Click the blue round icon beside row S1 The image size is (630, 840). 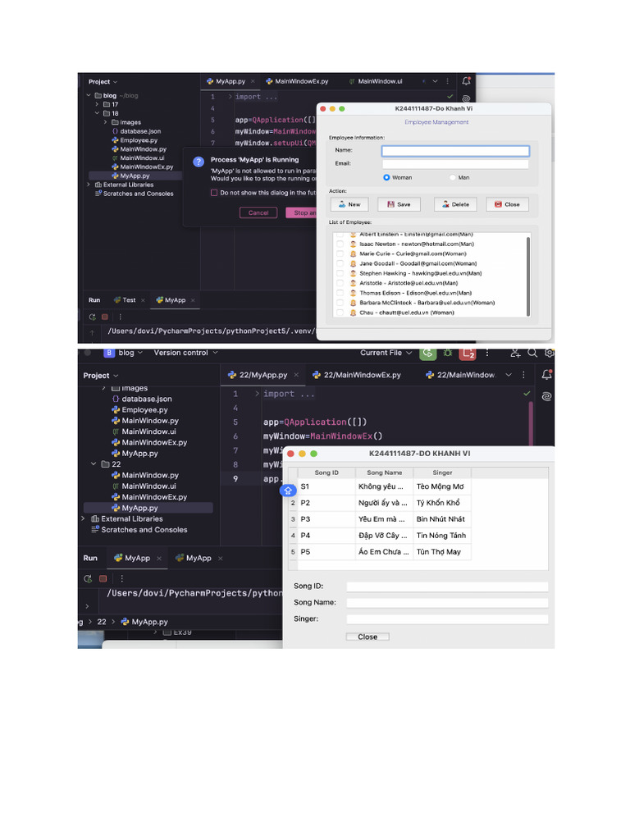pyautogui.click(x=288, y=491)
